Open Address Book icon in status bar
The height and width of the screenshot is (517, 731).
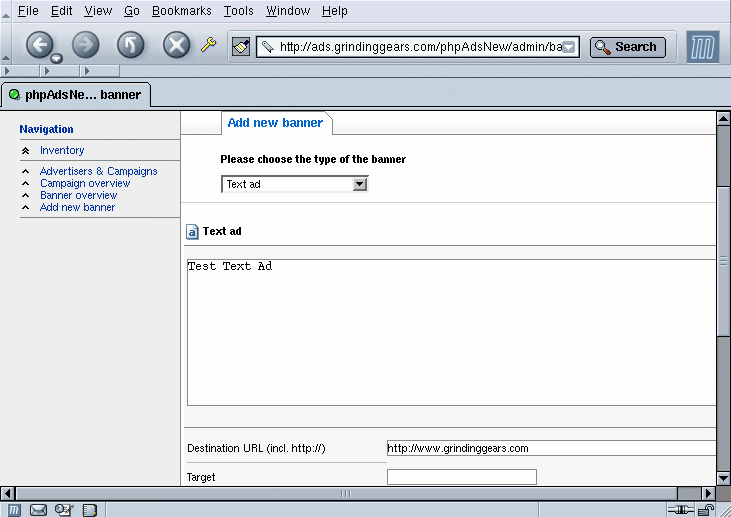click(x=90, y=510)
